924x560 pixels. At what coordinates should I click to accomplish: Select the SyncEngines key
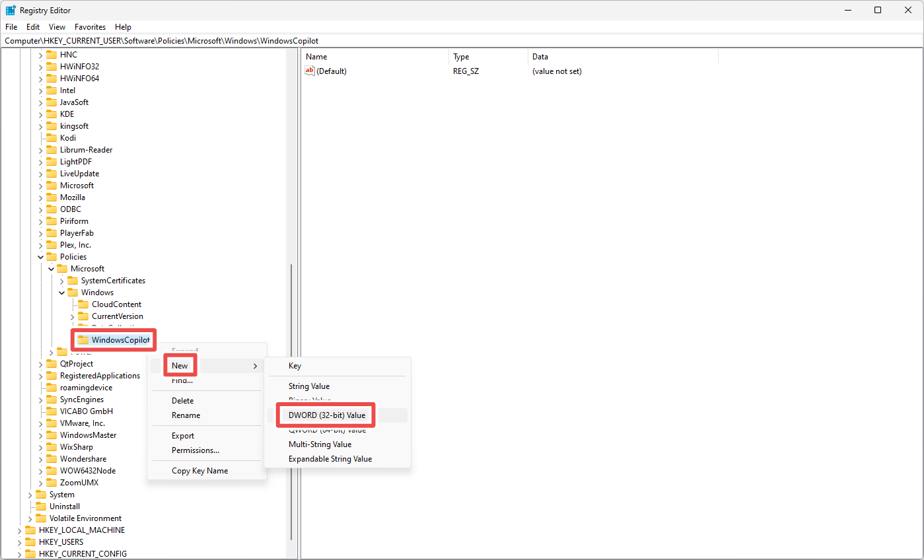[x=82, y=400]
